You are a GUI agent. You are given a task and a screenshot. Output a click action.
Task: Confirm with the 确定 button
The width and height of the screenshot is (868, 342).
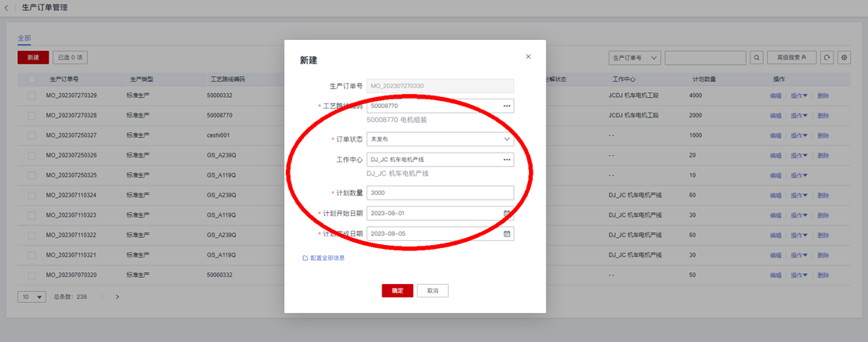point(397,290)
